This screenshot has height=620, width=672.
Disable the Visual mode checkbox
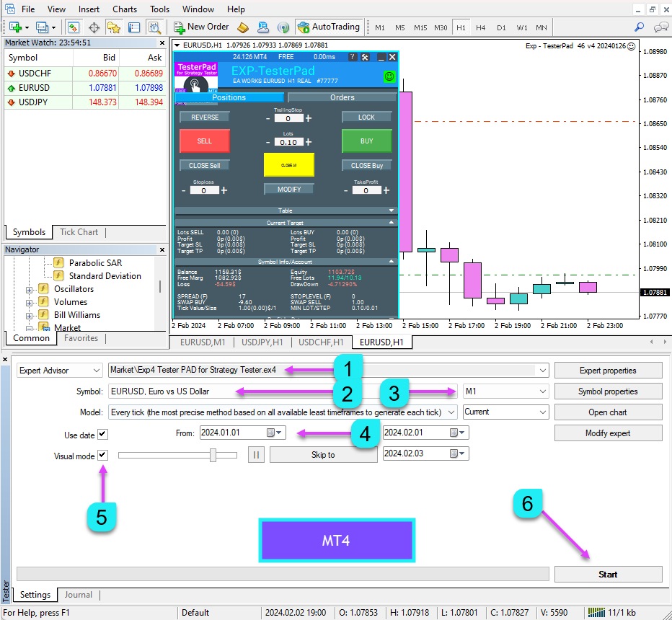pos(102,454)
